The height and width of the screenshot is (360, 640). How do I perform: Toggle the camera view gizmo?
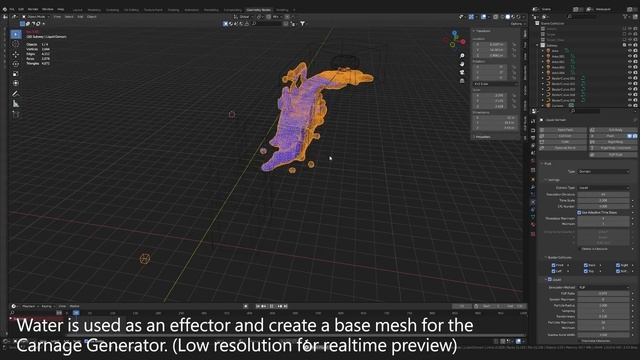point(462,72)
